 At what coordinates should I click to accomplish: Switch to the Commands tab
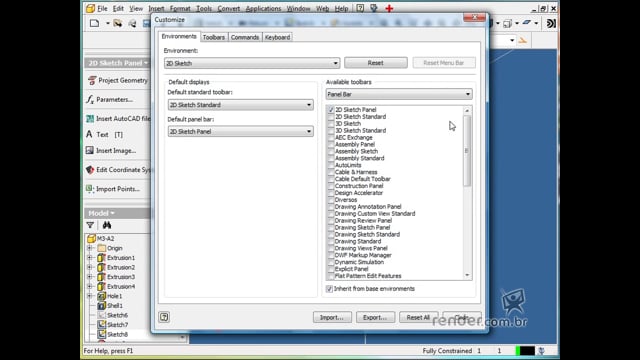point(245,37)
